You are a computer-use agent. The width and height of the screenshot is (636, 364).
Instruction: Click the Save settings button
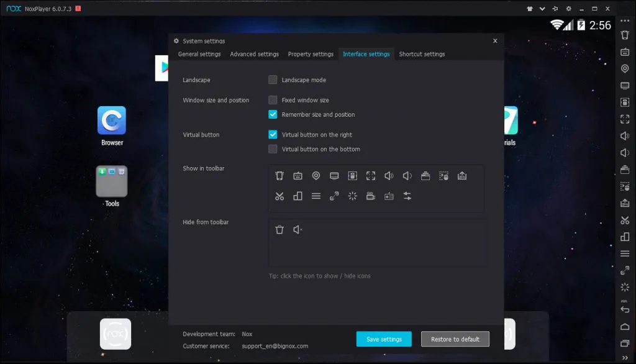(x=384, y=339)
